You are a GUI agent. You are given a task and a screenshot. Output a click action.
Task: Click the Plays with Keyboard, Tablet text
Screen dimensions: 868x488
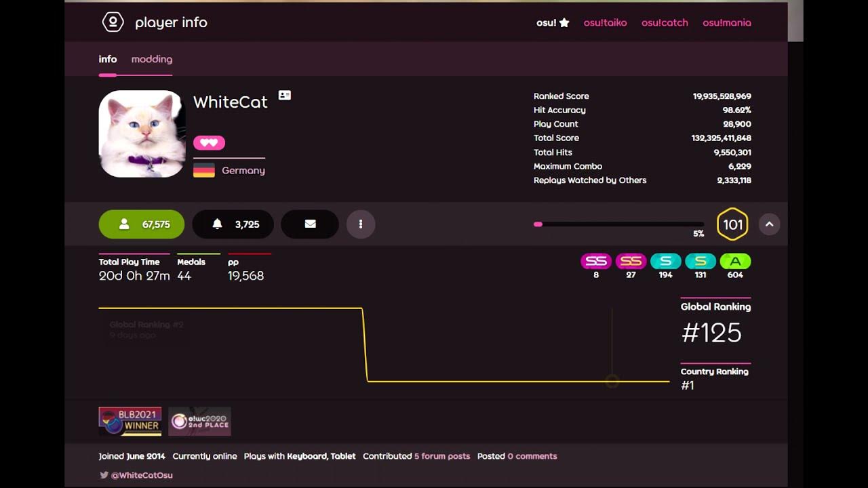point(300,456)
